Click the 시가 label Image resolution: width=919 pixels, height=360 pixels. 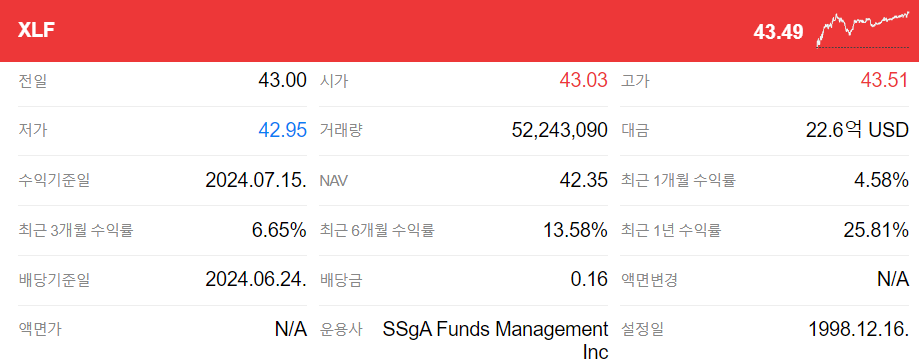(333, 81)
